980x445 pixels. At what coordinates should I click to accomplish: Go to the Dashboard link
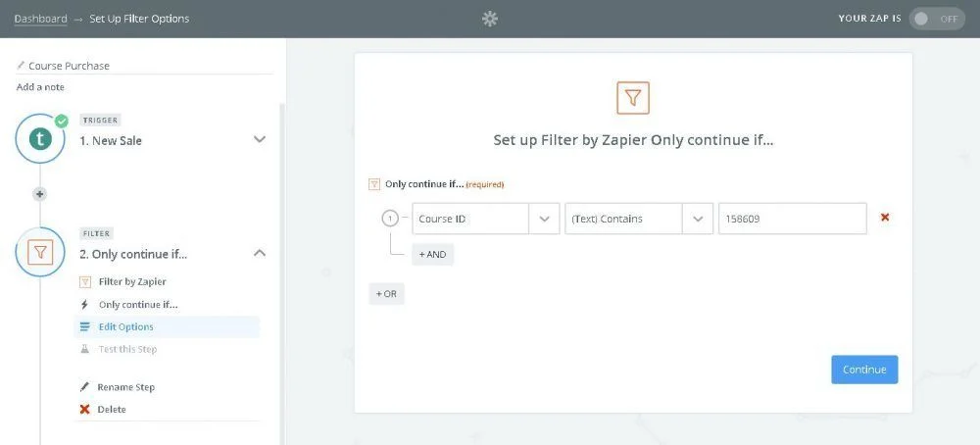point(40,19)
